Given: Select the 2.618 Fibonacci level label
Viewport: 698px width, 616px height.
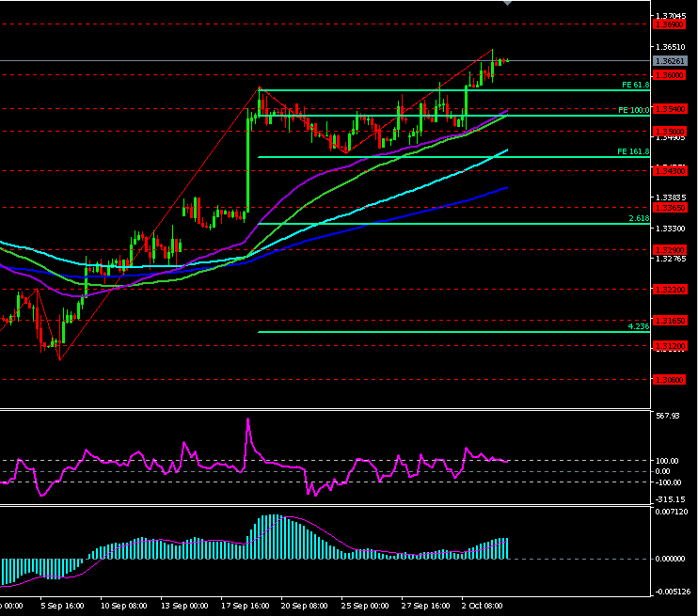Looking at the screenshot, I should click(639, 218).
